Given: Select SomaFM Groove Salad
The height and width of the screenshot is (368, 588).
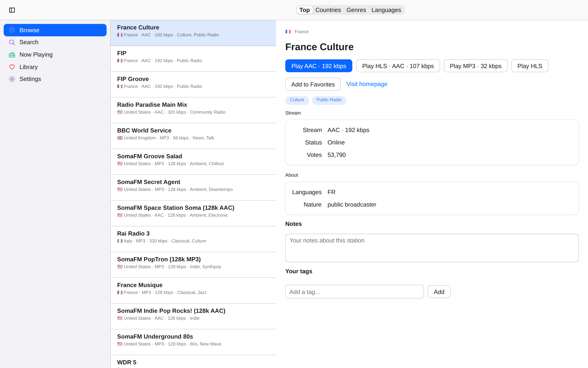Looking at the screenshot, I should (x=193, y=162).
